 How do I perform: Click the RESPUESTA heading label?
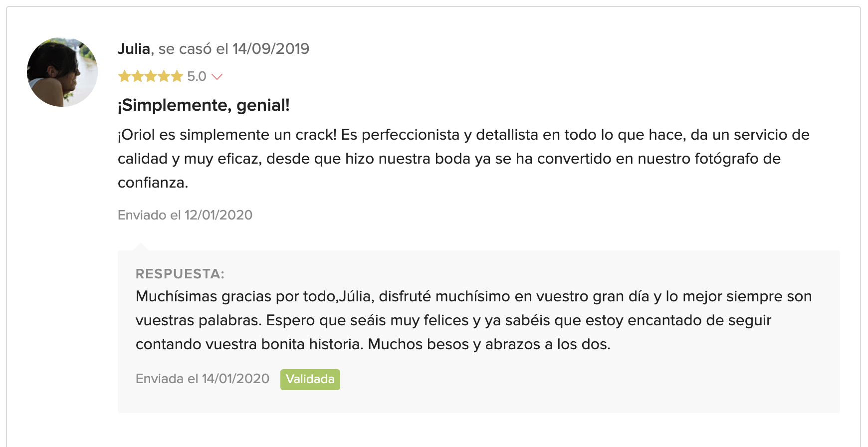180,274
